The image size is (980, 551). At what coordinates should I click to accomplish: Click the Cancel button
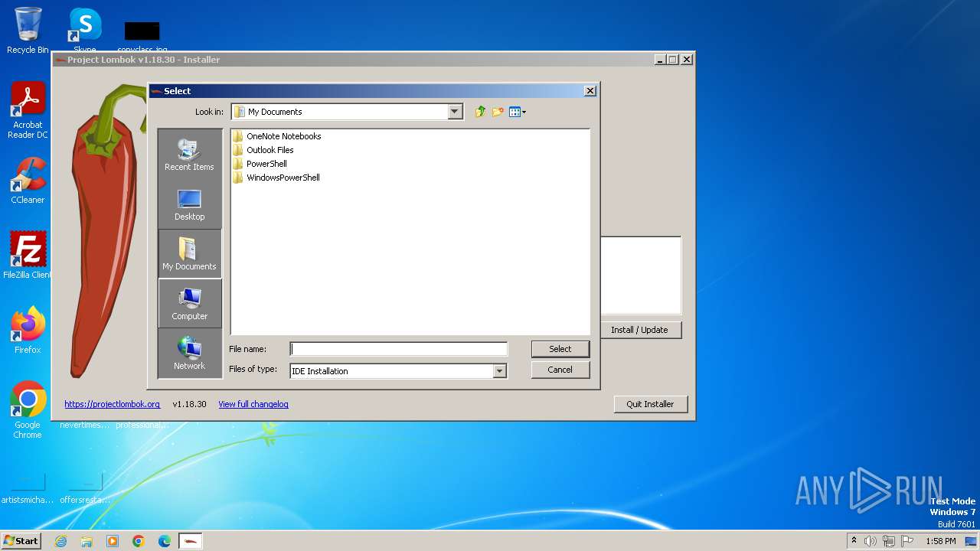click(x=560, y=370)
